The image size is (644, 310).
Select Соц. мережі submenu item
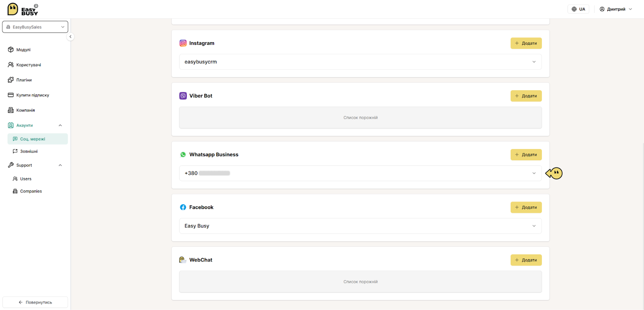pos(37,139)
